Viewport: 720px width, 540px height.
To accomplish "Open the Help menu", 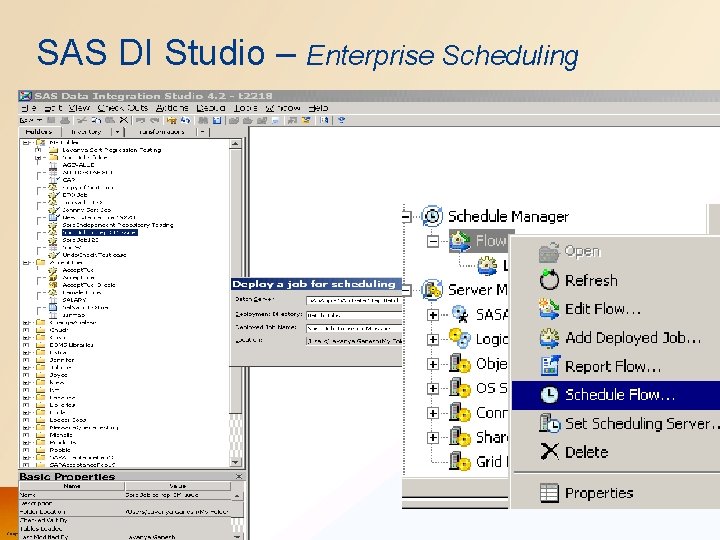I will point(318,108).
